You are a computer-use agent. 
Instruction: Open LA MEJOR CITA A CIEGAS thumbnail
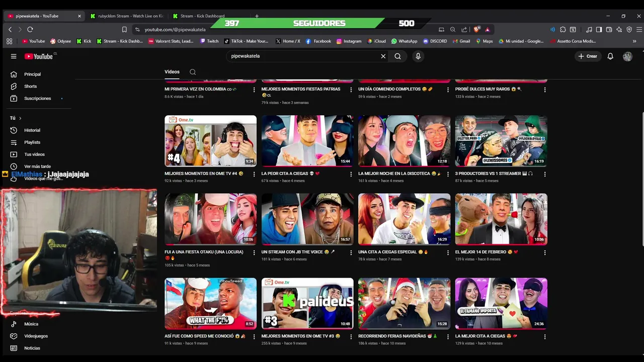click(x=501, y=304)
